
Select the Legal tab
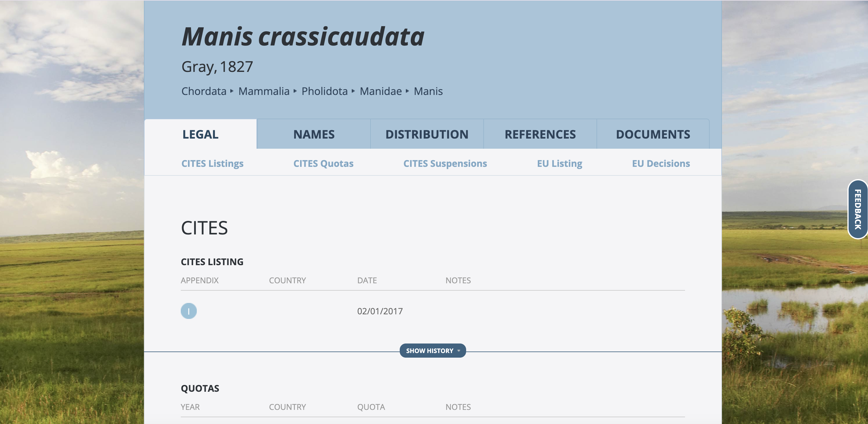200,134
